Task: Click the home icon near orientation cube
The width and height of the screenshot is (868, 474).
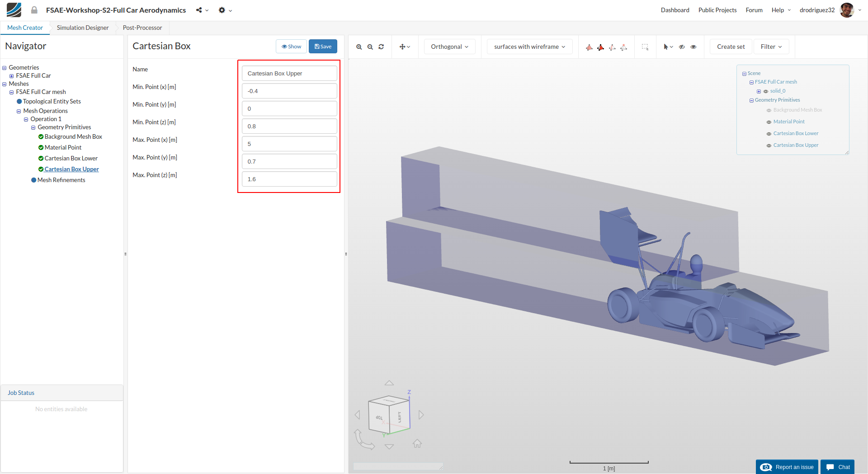Action: (x=417, y=444)
